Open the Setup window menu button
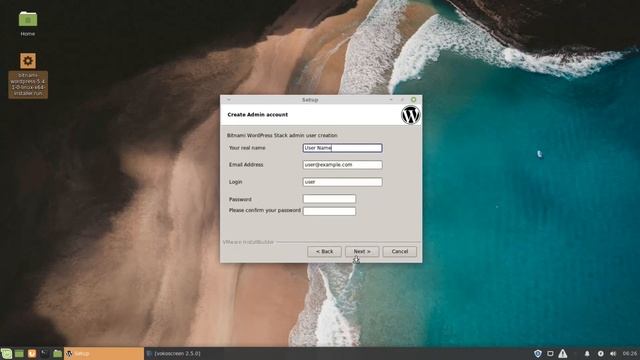Viewport: 640px width, 360px height. [x=229, y=100]
